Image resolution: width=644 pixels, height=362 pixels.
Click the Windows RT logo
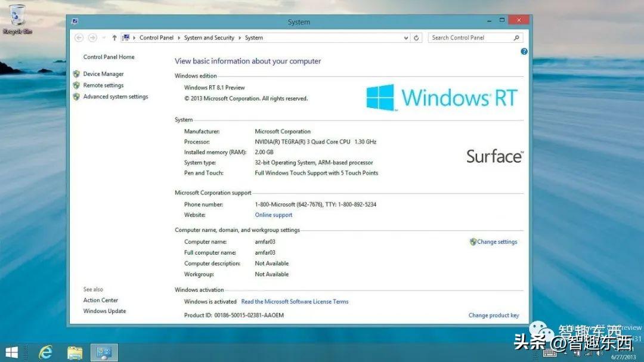point(441,97)
